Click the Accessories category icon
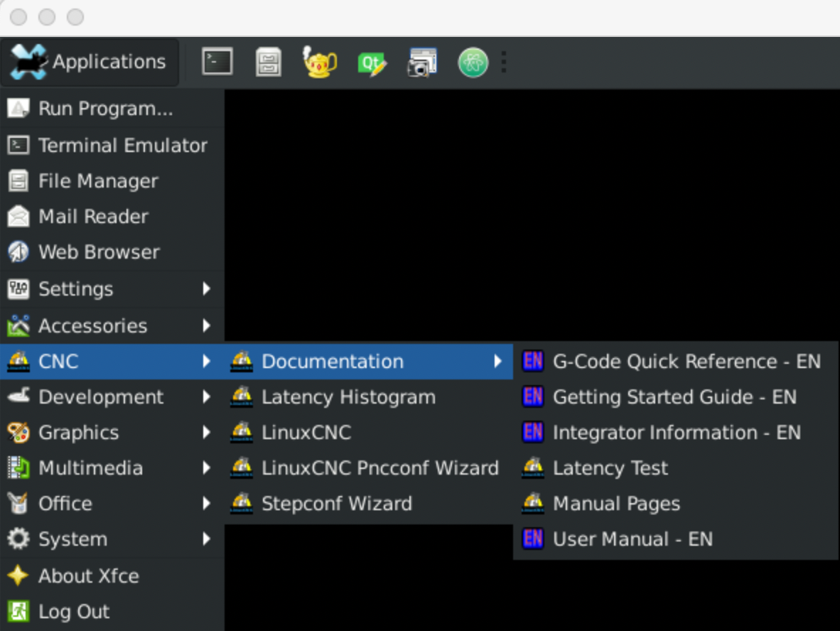The width and height of the screenshot is (840, 631). pyautogui.click(x=18, y=325)
